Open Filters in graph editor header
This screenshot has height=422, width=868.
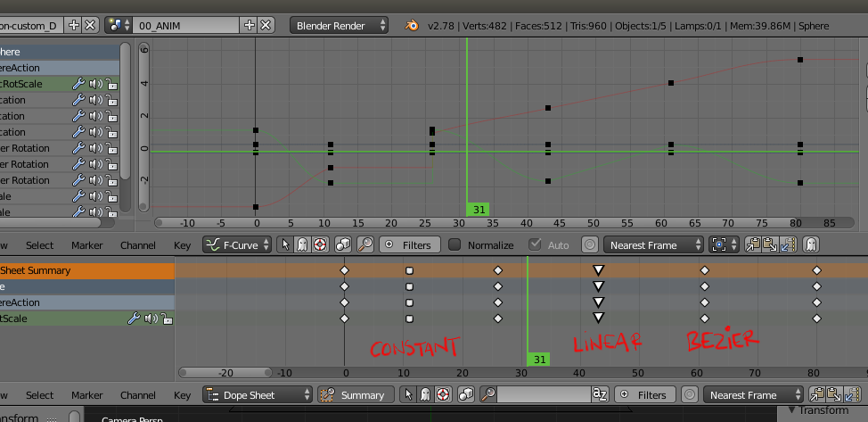click(x=410, y=244)
